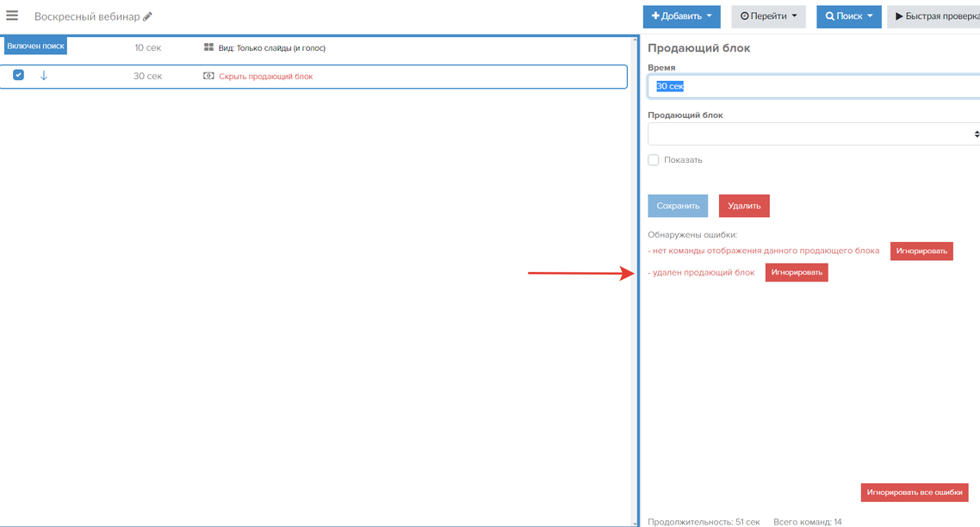
Task: Click the pencil icon to rename webinar
Action: 147,16
